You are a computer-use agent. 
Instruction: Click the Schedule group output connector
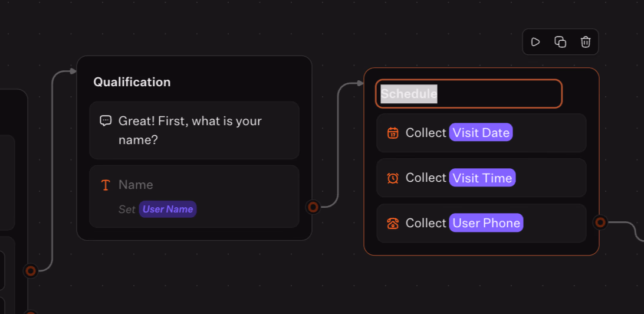point(600,223)
